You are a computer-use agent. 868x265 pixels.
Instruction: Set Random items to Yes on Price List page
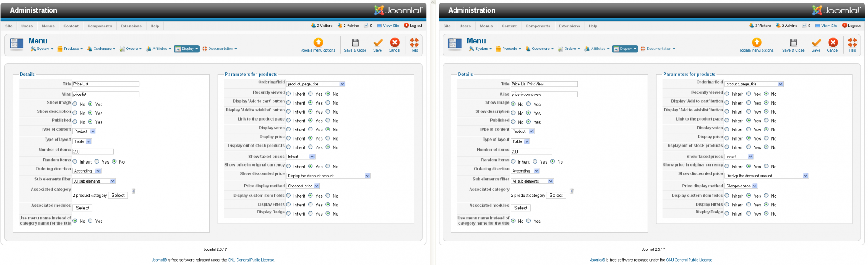coord(97,161)
